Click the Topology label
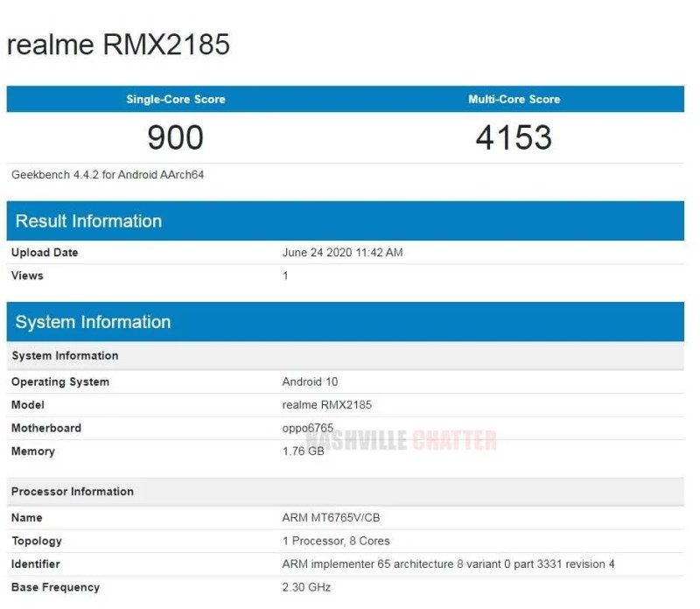The height and width of the screenshot is (609, 700). tap(37, 541)
